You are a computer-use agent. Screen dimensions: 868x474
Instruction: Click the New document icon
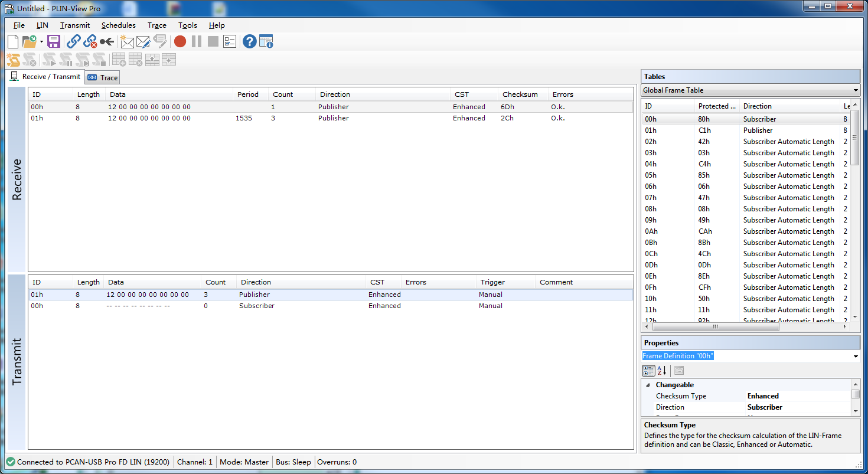[x=13, y=41]
